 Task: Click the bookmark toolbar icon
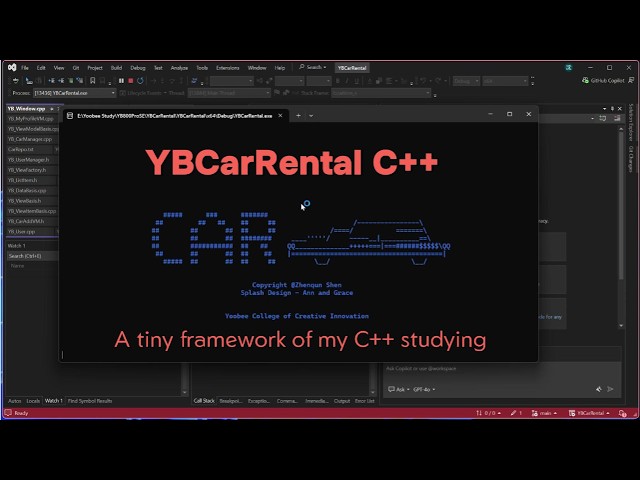tap(93, 81)
